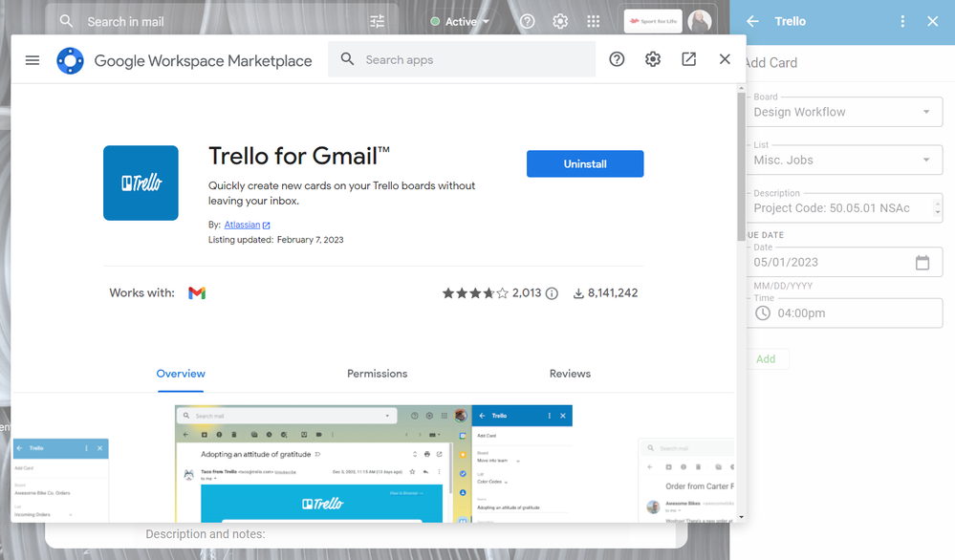The width and height of the screenshot is (955, 560).
Task: Open Gmail settings gear
Action: pos(560,21)
